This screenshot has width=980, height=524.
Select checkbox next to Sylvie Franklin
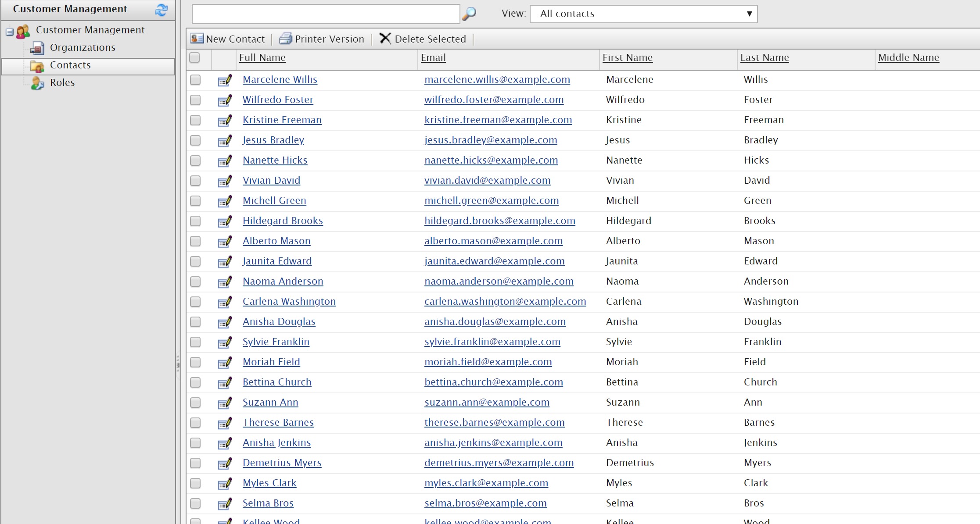pyautogui.click(x=195, y=342)
